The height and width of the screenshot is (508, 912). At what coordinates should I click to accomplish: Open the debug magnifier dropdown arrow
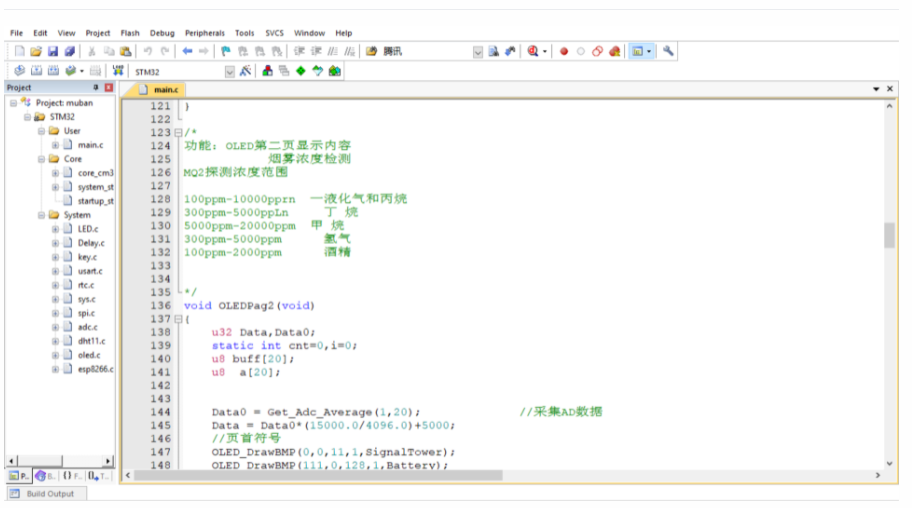(x=545, y=51)
